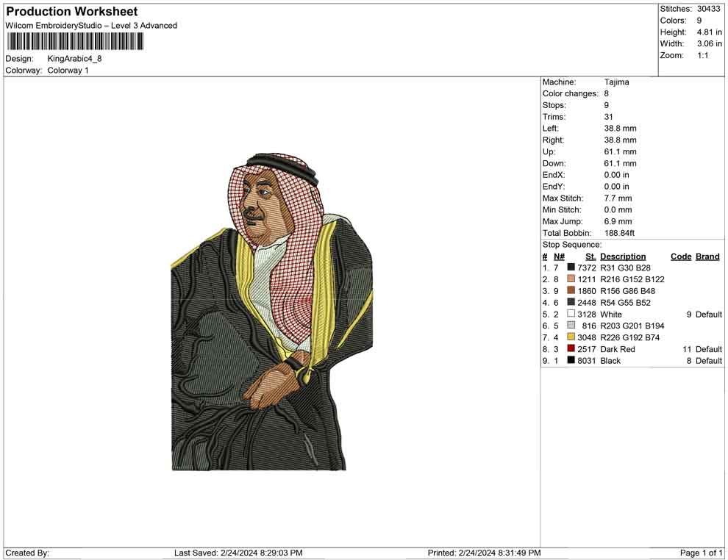Click the 'N#' column header
The width and height of the screenshot is (728, 560).
coord(559,256)
